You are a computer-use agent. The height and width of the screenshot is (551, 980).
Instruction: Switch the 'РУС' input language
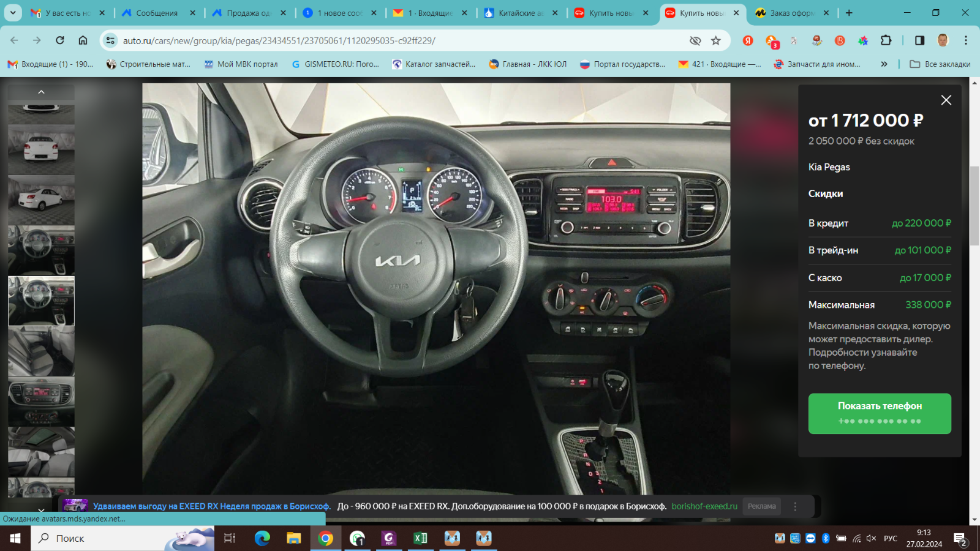coord(891,538)
